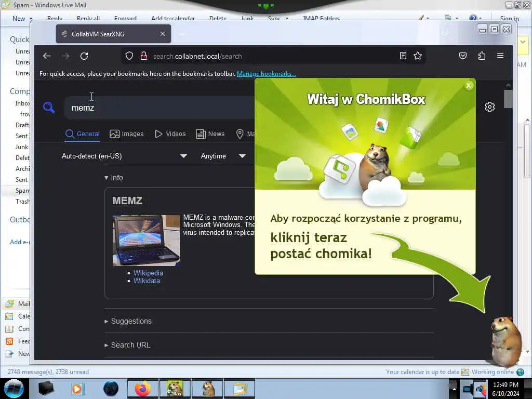Click the Mail shortcut icon in sidebar
The height and width of the screenshot is (399, 532).
(x=9, y=303)
